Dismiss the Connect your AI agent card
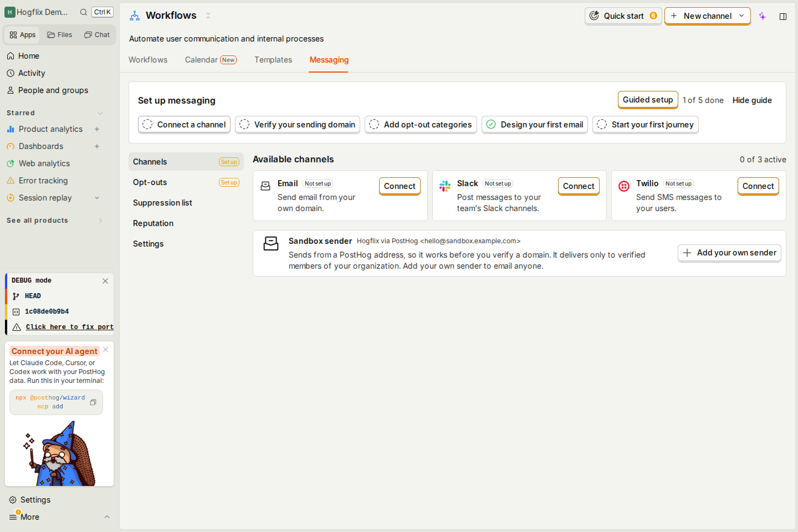The width and height of the screenshot is (798, 532). 106,350
